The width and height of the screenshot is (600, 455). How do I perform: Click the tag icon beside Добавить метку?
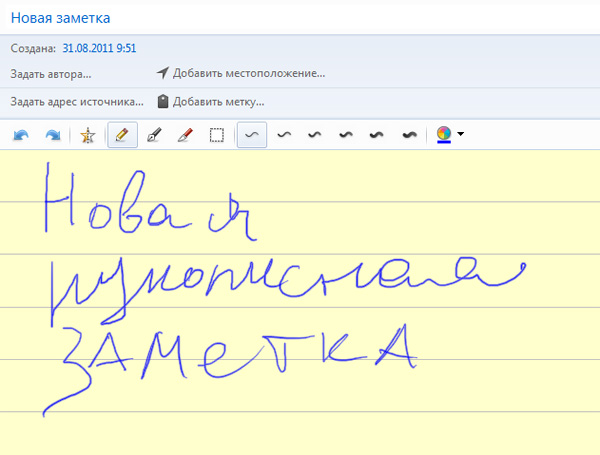163,101
